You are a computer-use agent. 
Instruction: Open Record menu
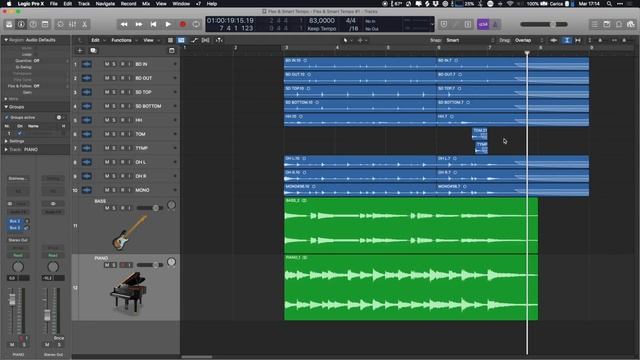(128, 4)
